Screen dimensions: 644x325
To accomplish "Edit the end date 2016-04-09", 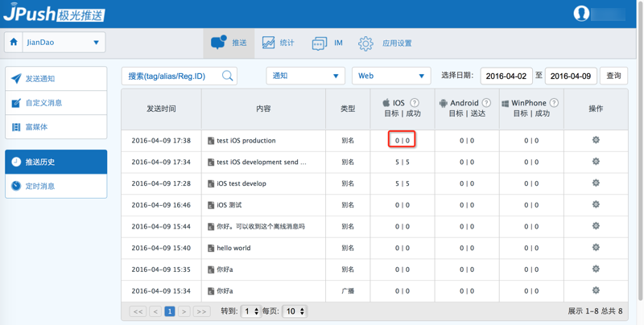I will click(x=571, y=76).
